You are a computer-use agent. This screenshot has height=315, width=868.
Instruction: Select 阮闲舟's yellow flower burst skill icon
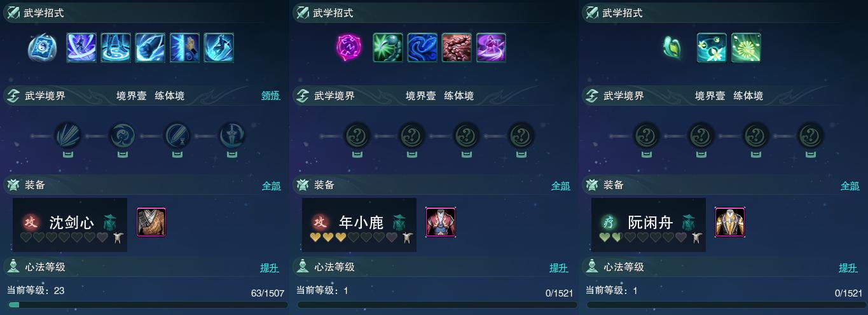[x=746, y=48]
